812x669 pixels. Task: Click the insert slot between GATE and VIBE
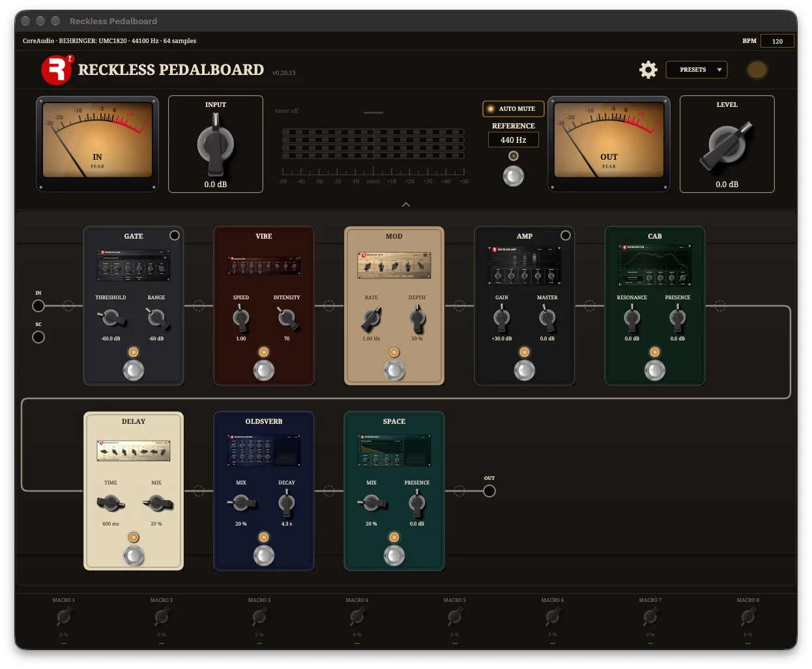click(199, 306)
